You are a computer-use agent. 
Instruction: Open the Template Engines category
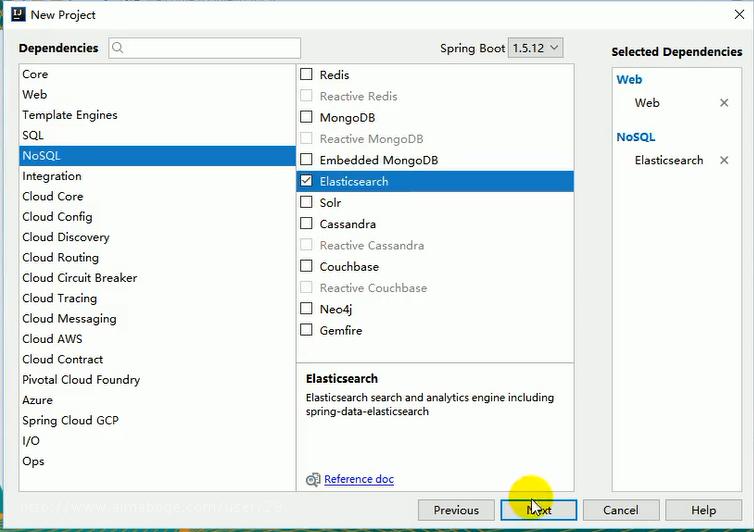point(157,115)
